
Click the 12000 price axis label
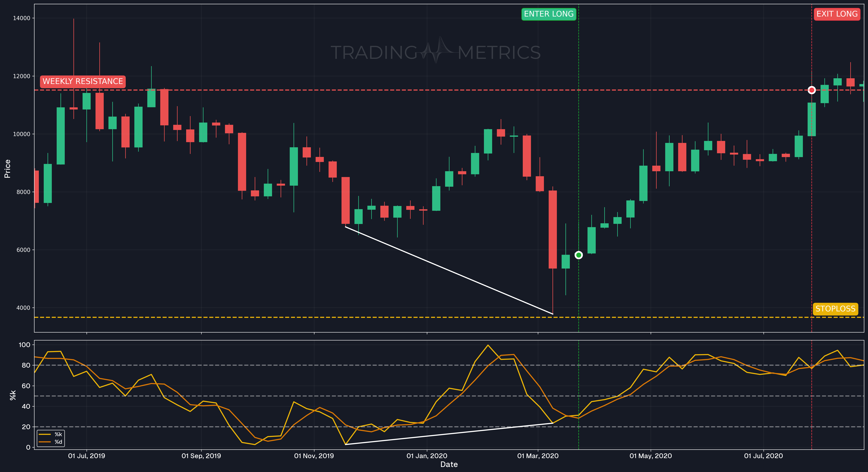pos(22,76)
